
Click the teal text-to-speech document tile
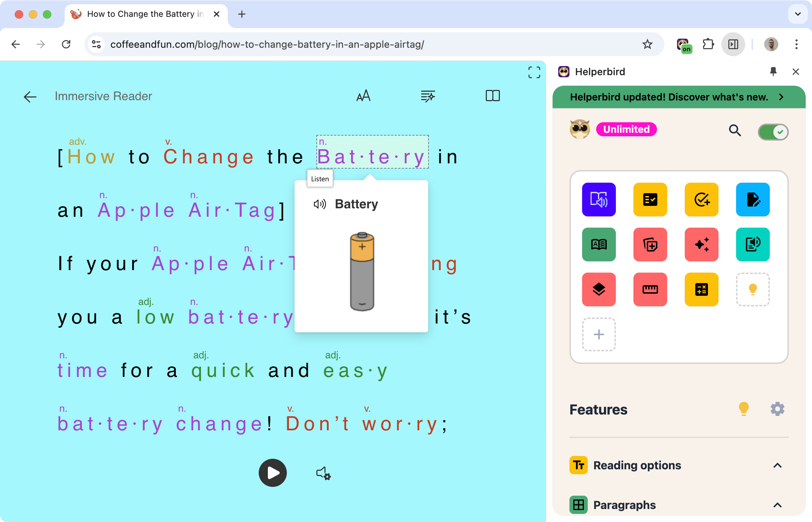[753, 244]
